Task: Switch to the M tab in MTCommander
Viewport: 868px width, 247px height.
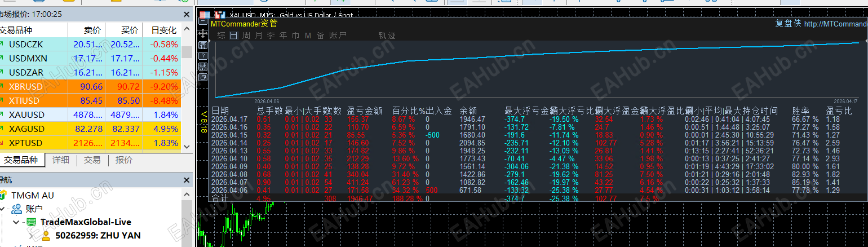Action: [308, 35]
